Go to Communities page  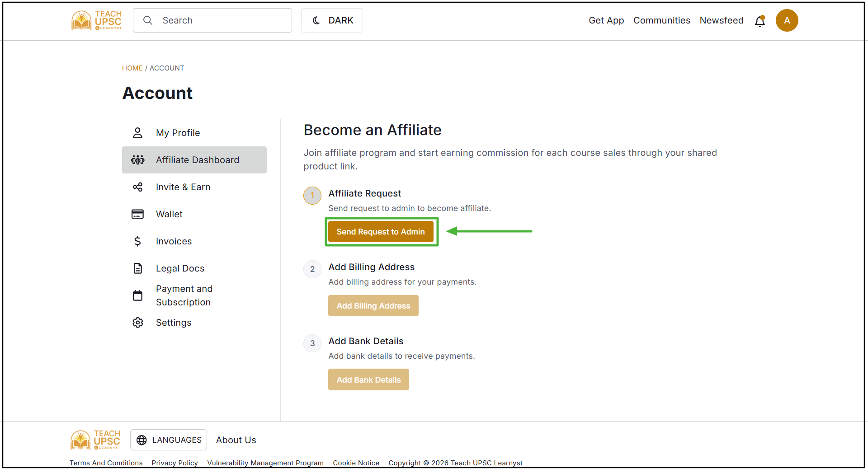pyautogui.click(x=661, y=20)
